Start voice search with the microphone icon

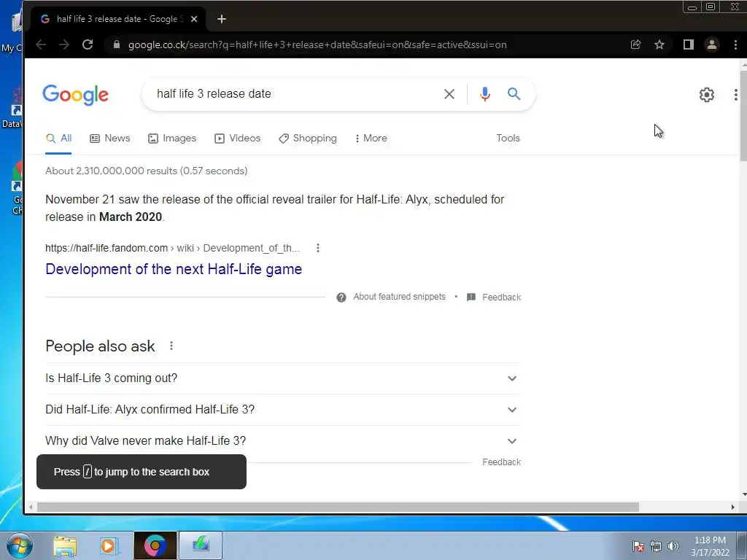[x=484, y=94]
